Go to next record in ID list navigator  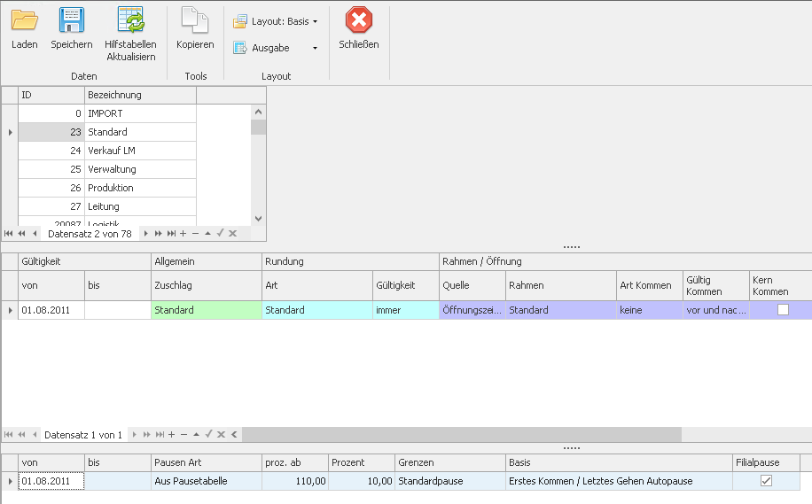point(146,234)
